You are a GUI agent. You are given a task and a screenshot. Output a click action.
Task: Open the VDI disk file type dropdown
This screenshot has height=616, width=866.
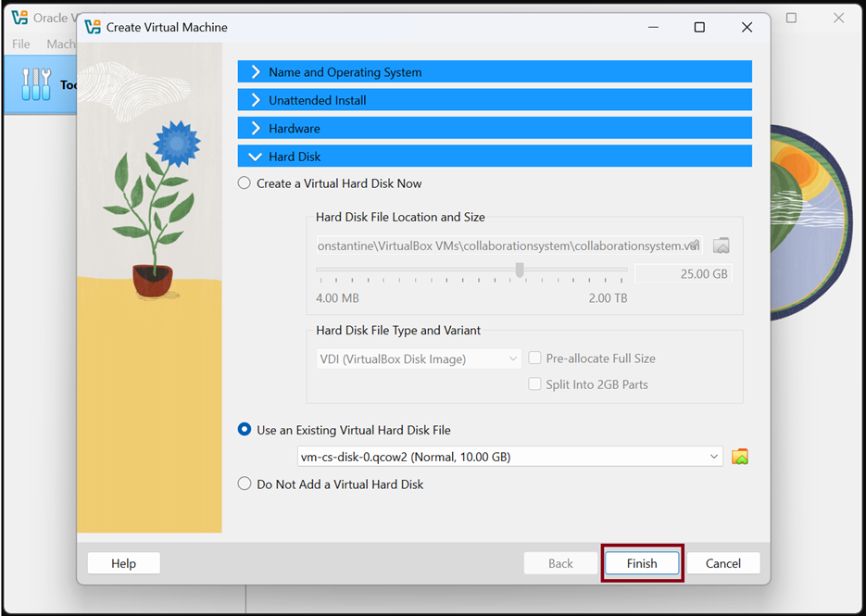[419, 359]
